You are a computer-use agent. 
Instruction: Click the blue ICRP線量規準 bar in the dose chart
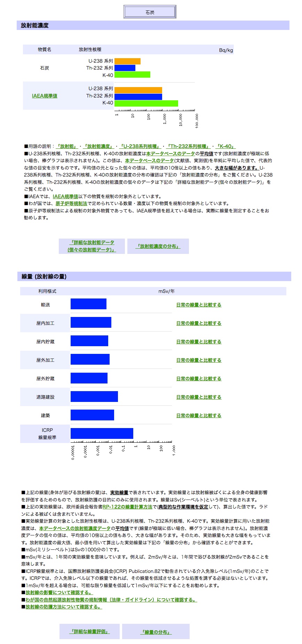tap(102, 434)
